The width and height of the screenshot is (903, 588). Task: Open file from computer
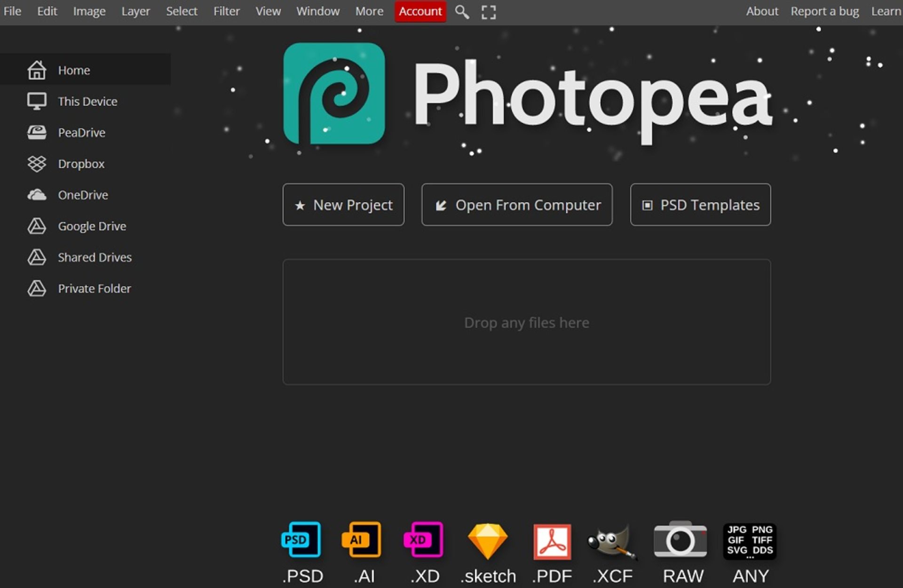[517, 206]
